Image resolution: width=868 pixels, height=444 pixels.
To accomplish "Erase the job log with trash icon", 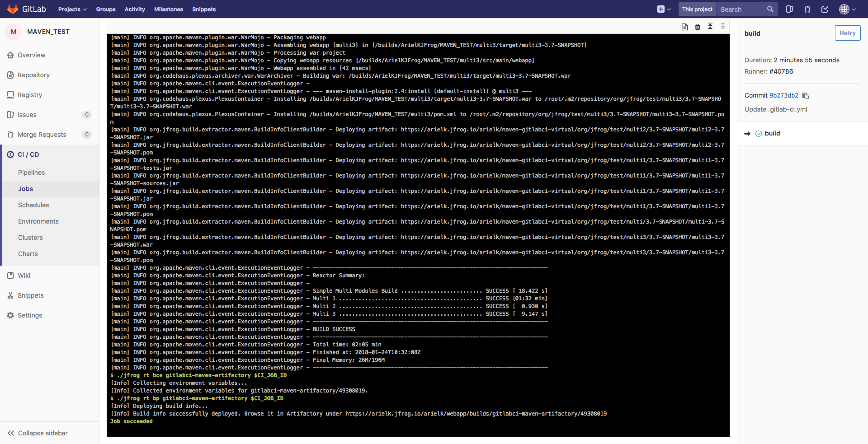I will (x=698, y=27).
